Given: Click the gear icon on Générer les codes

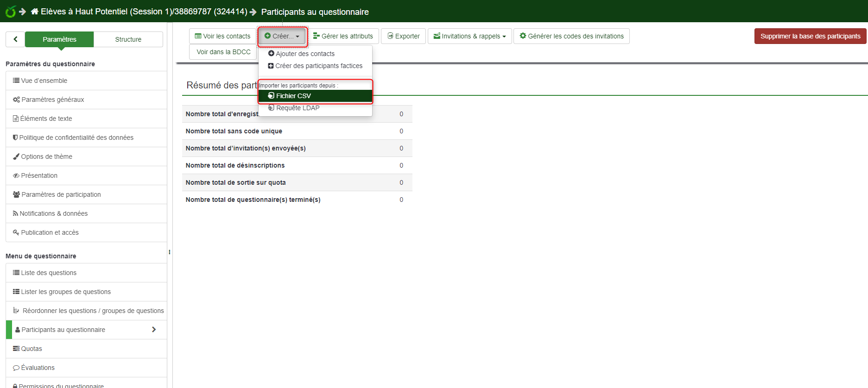Looking at the screenshot, I should pyautogui.click(x=523, y=36).
